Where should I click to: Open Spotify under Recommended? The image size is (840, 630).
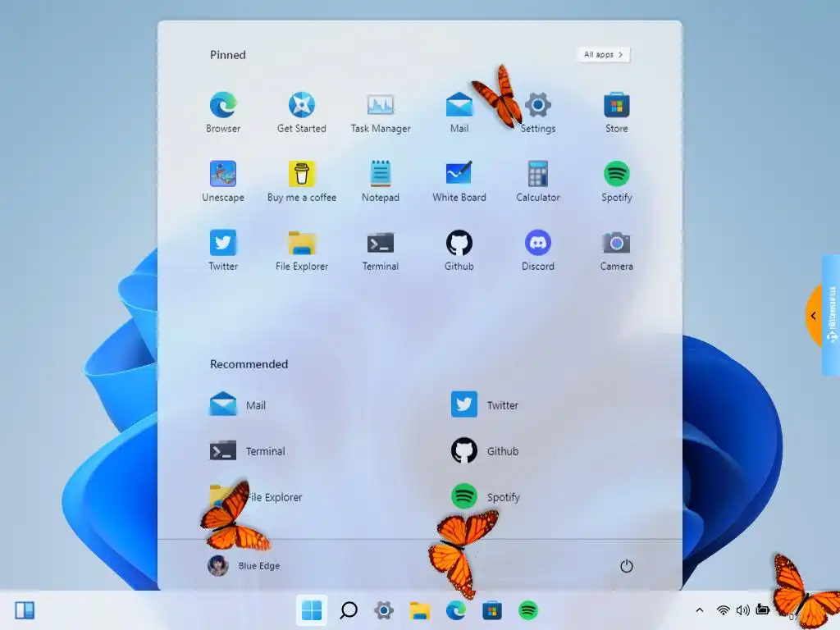pos(485,497)
